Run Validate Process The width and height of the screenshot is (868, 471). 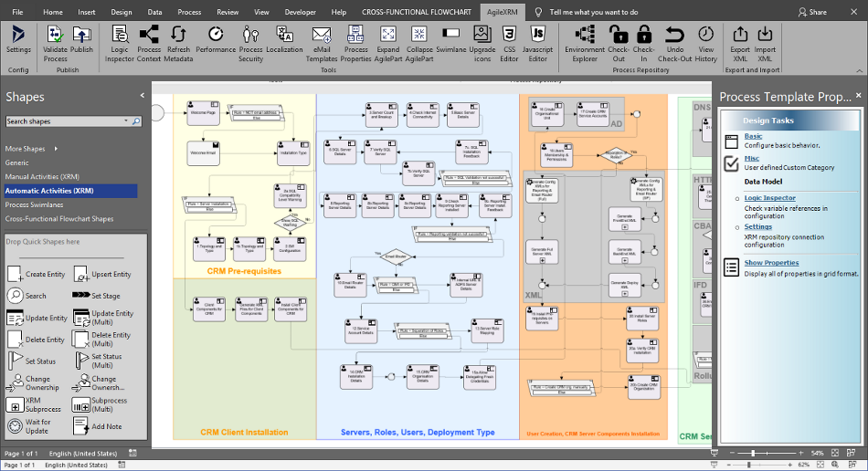[55, 44]
